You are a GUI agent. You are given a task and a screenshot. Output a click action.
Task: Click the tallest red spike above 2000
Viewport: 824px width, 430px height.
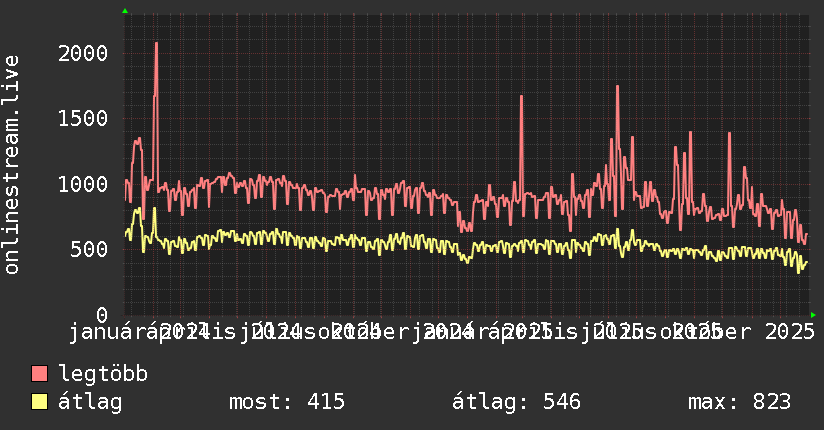click(x=157, y=45)
